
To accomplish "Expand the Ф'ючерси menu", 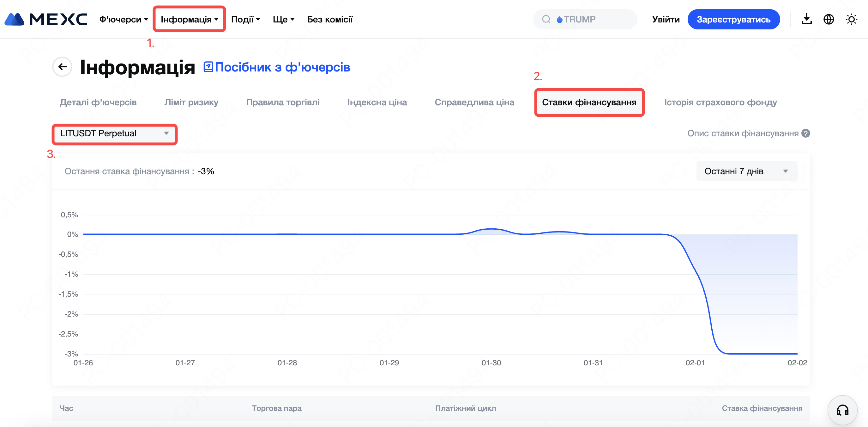I will point(123,19).
